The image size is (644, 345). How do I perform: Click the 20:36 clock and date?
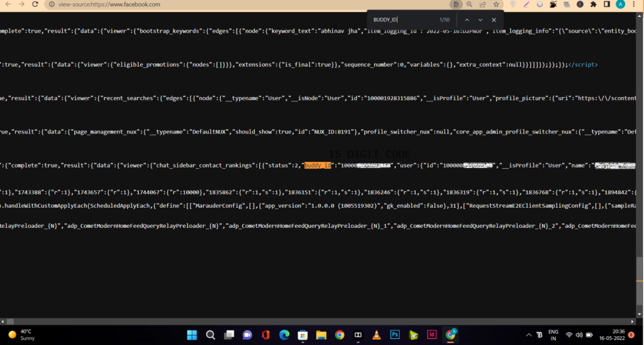(x=612, y=335)
